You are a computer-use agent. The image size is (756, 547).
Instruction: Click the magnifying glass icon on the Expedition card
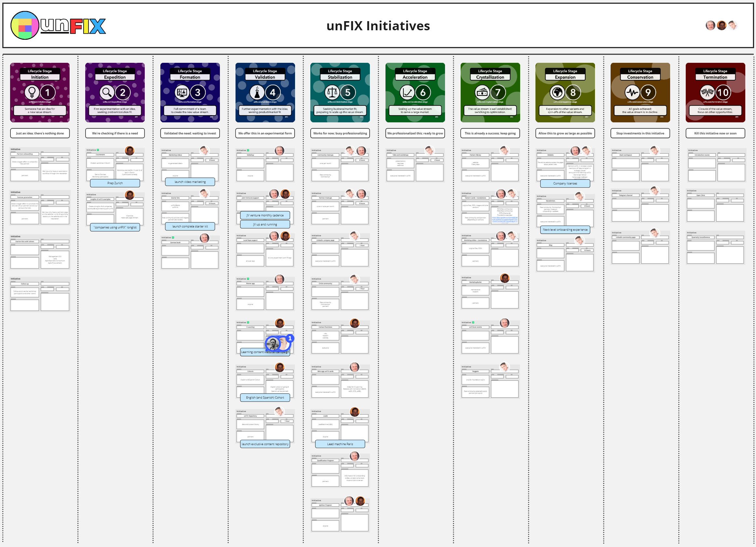tap(107, 92)
